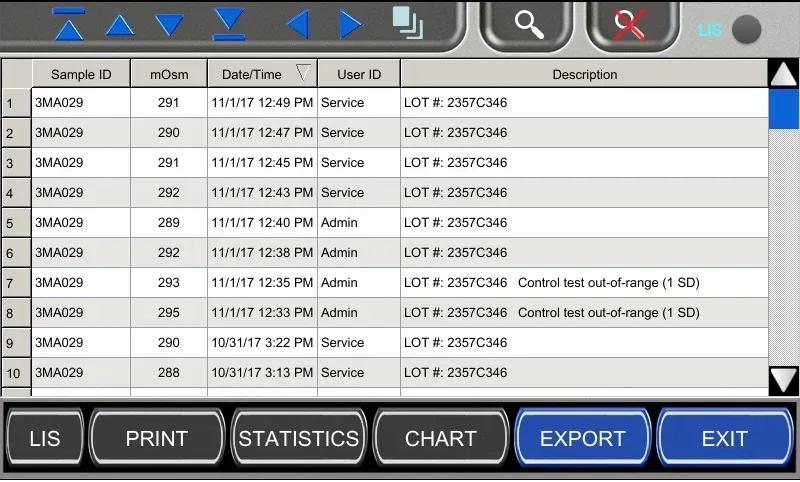Open search with the magnifier button

[527, 26]
